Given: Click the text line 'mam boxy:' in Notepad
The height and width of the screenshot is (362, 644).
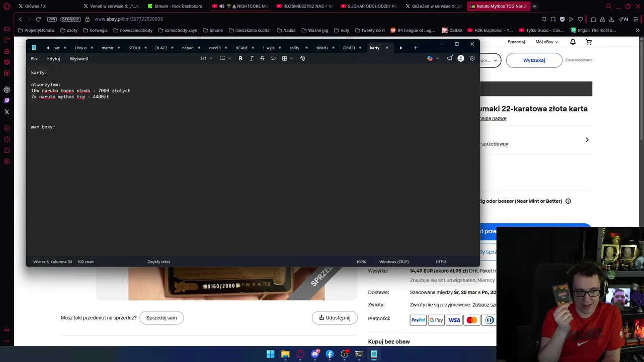Looking at the screenshot, I should [x=43, y=127].
